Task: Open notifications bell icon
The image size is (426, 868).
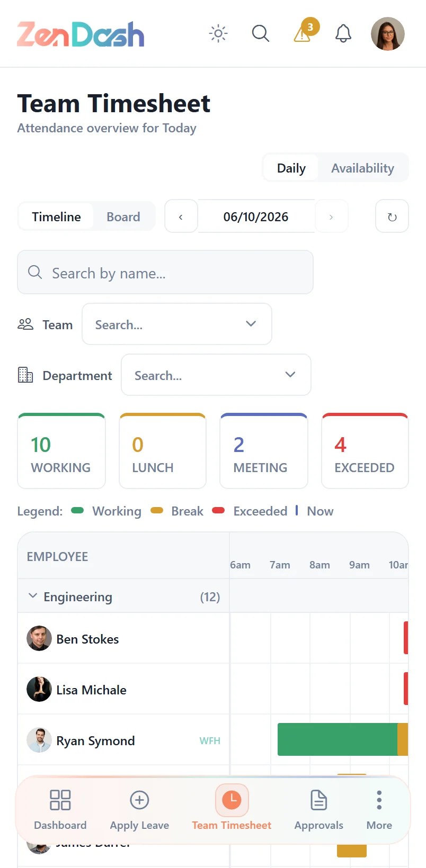Action: point(343,33)
